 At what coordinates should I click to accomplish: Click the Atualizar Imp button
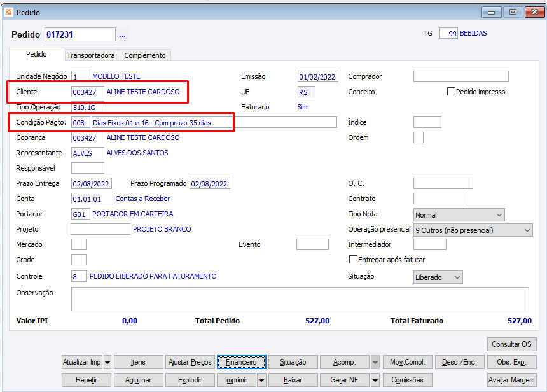(x=82, y=362)
